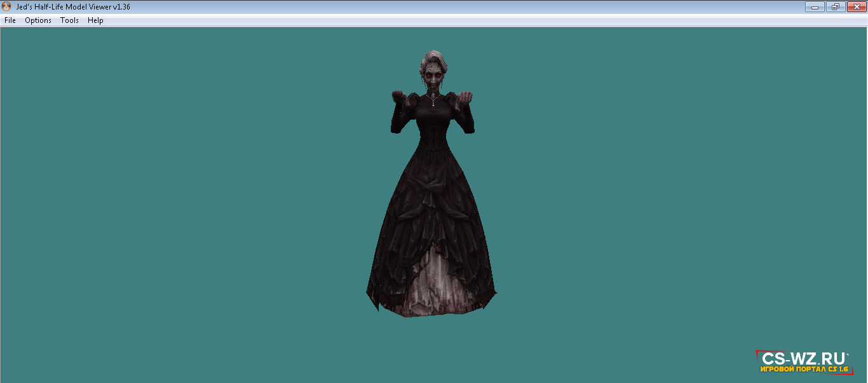
Task: Click the zombie woman model in viewport
Action: coord(431,185)
